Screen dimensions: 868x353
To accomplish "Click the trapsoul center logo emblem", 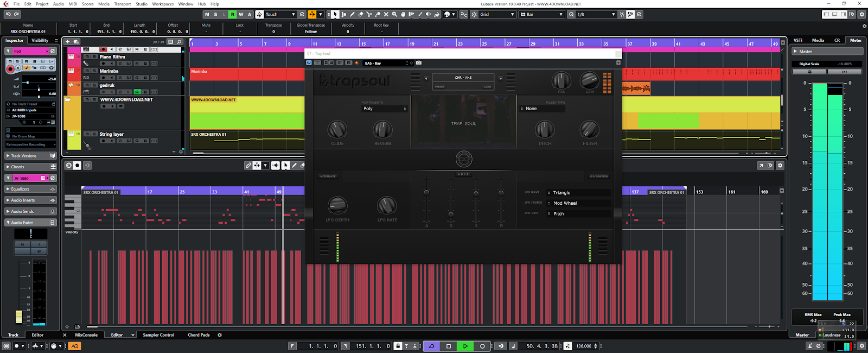I will [463, 159].
